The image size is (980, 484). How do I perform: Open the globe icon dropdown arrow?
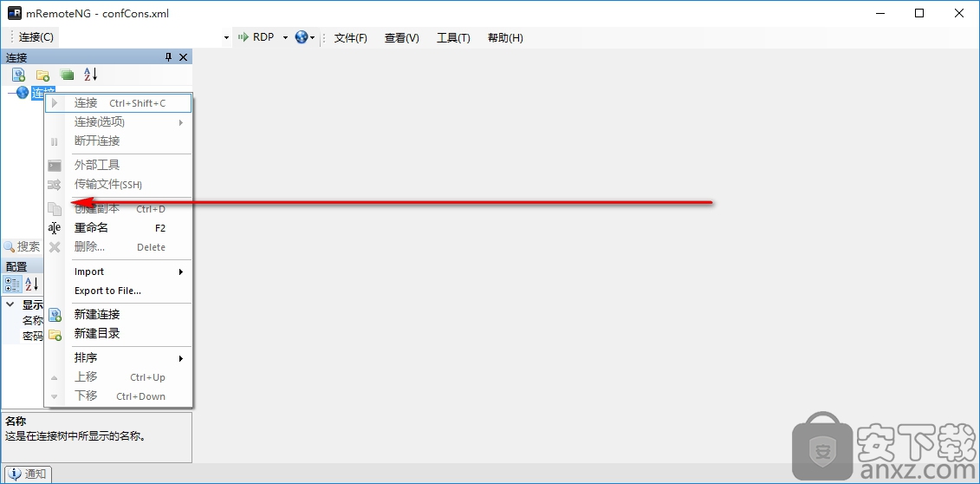click(x=312, y=38)
